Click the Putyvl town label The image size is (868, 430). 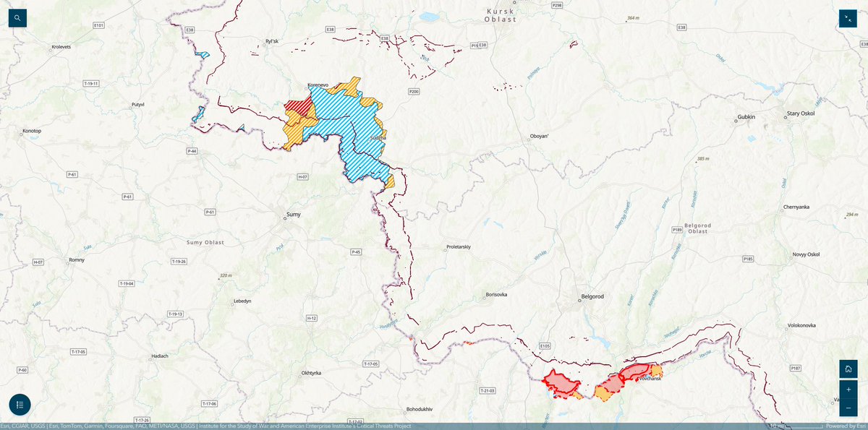[x=138, y=105]
